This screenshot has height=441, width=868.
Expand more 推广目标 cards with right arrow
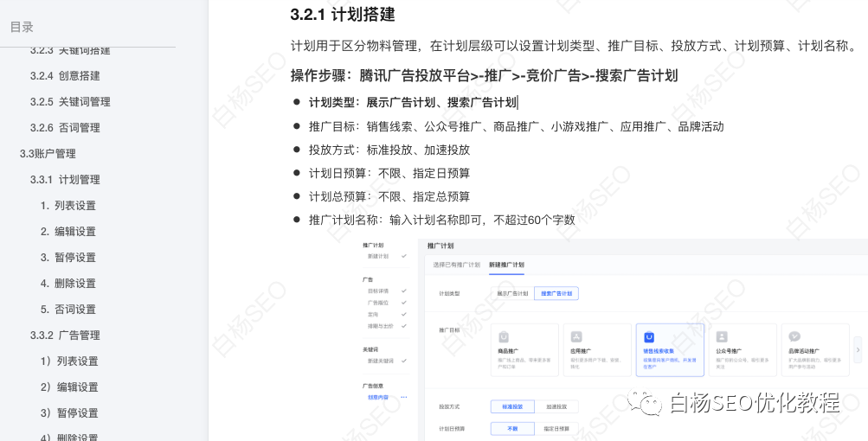[x=858, y=349]
